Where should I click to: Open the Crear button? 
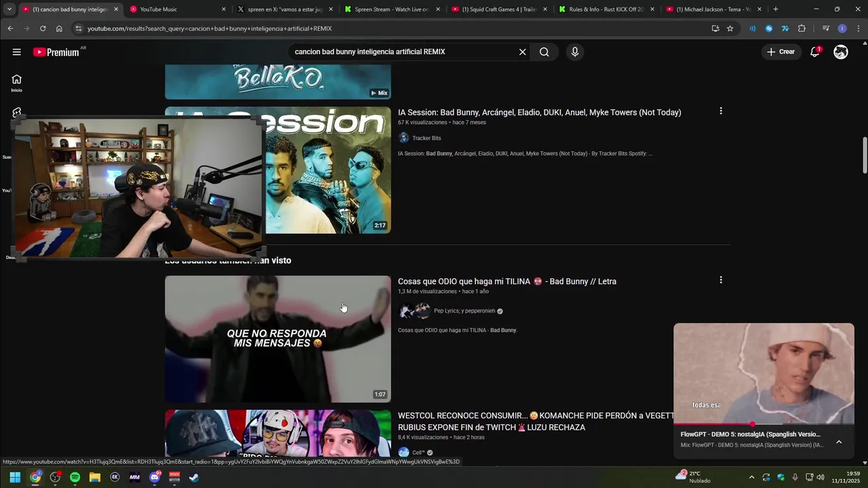point(781,52)
